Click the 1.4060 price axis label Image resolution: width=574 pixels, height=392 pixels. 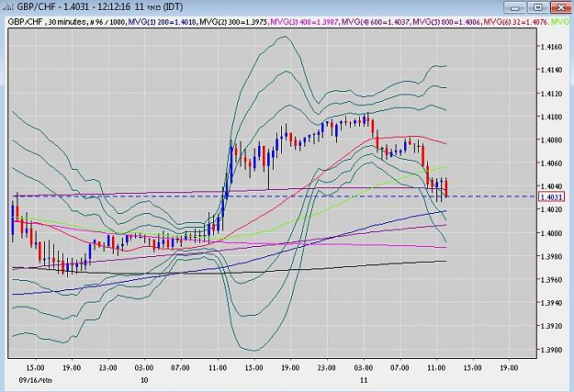coord(551,162)
